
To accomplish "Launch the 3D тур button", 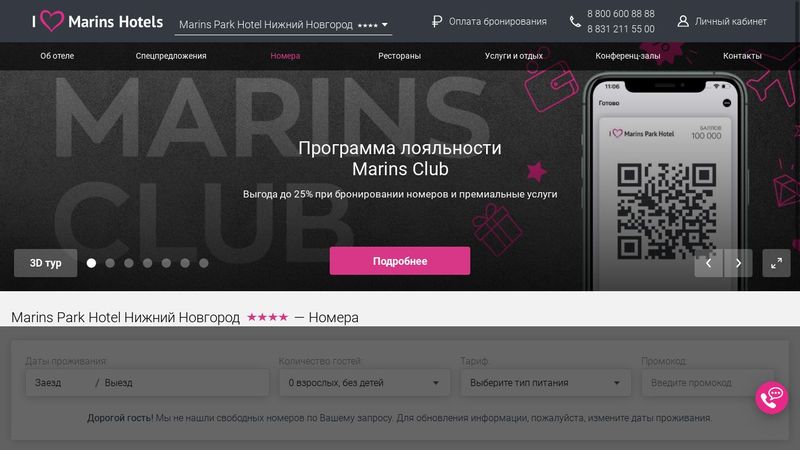I will 45,263.
